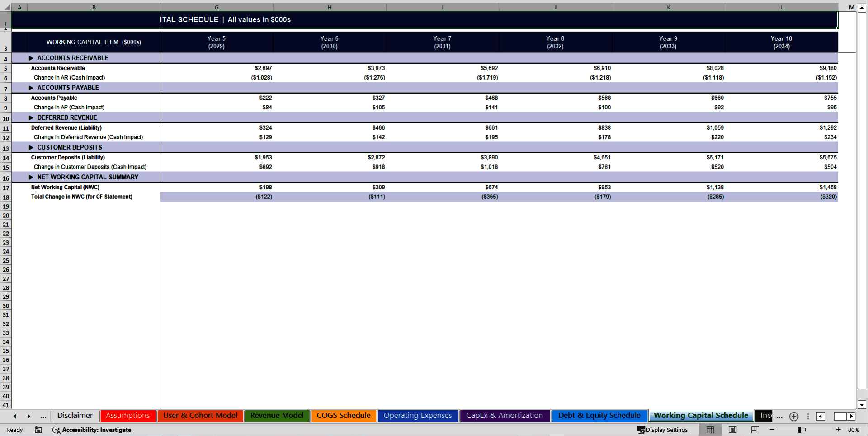Select column L header

pyautogui.click(x=781, y=7)
